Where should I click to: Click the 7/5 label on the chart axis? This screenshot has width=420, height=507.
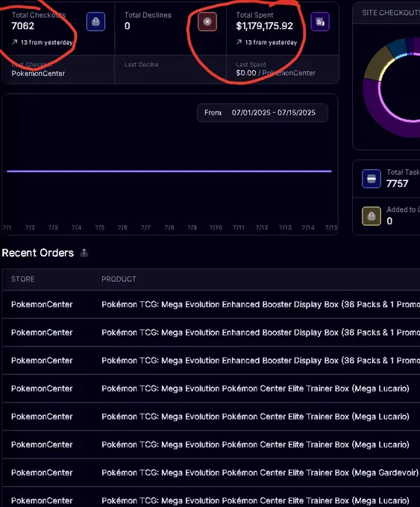click(100, 227)
